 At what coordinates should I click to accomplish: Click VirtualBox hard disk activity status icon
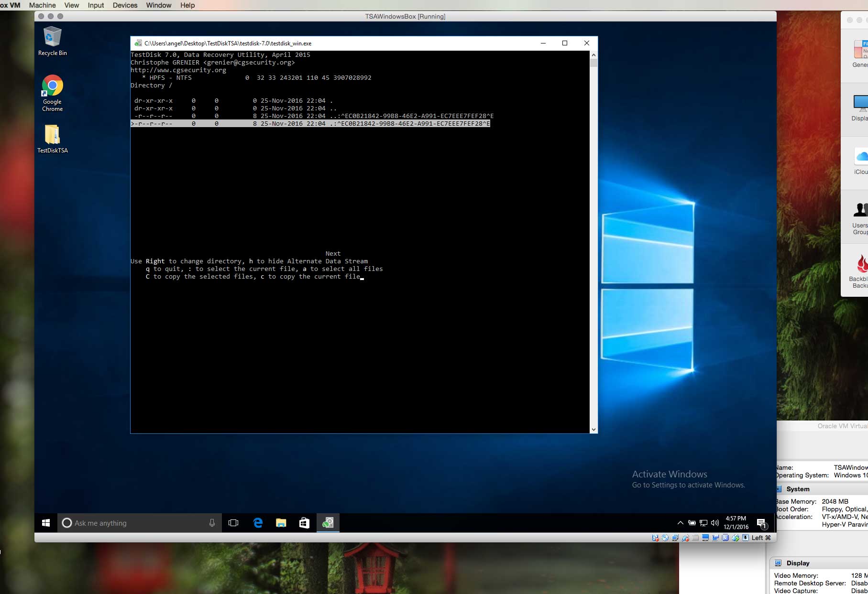pos(656,538)
